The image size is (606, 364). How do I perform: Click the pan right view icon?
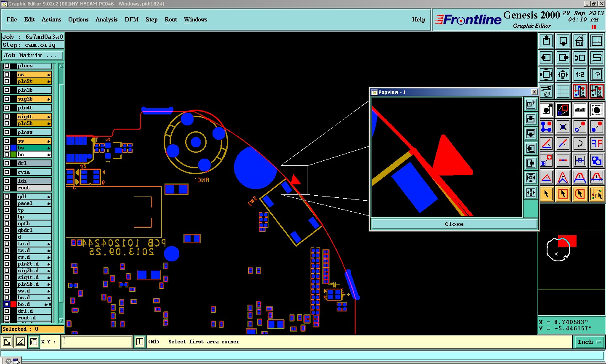tap(563, 58)
